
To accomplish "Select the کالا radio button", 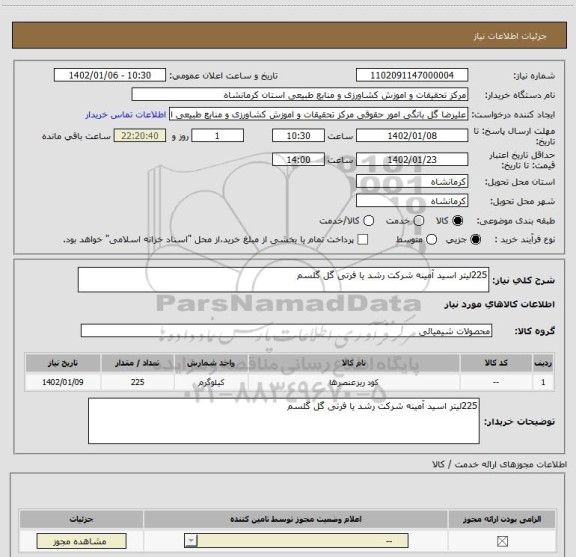I will click(x=458, y=221).
